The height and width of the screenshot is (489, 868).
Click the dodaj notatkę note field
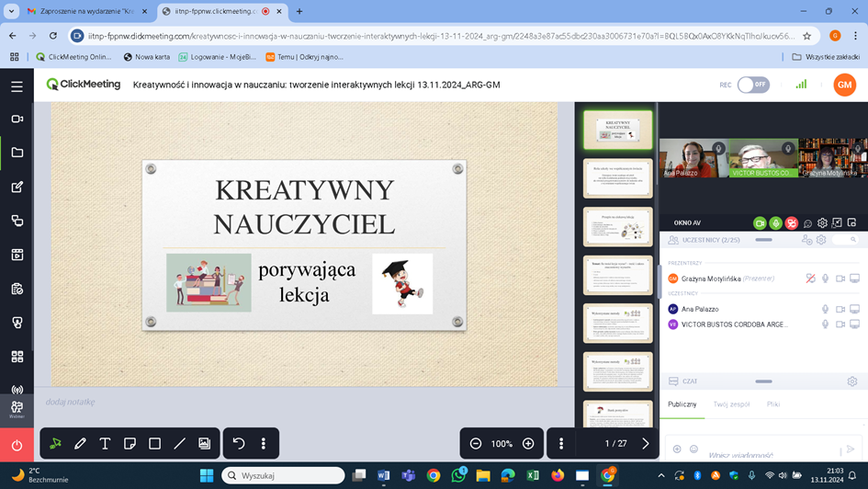tap(71, 402)
